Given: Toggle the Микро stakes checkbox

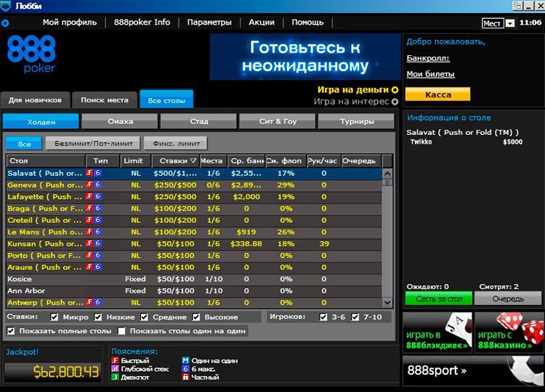Looking at the screenshot, I should [54, 317].
